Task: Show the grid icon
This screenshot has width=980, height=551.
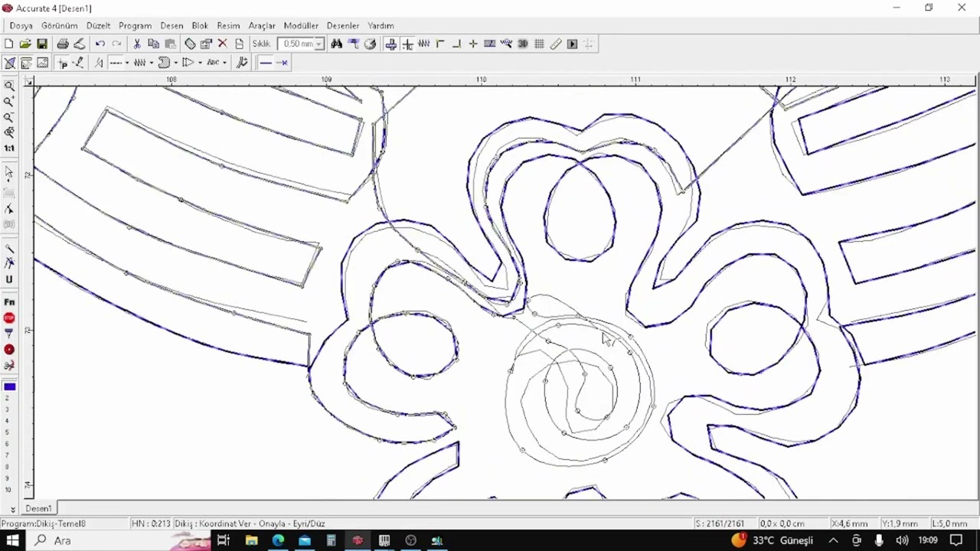Action: tap(540, 44)
